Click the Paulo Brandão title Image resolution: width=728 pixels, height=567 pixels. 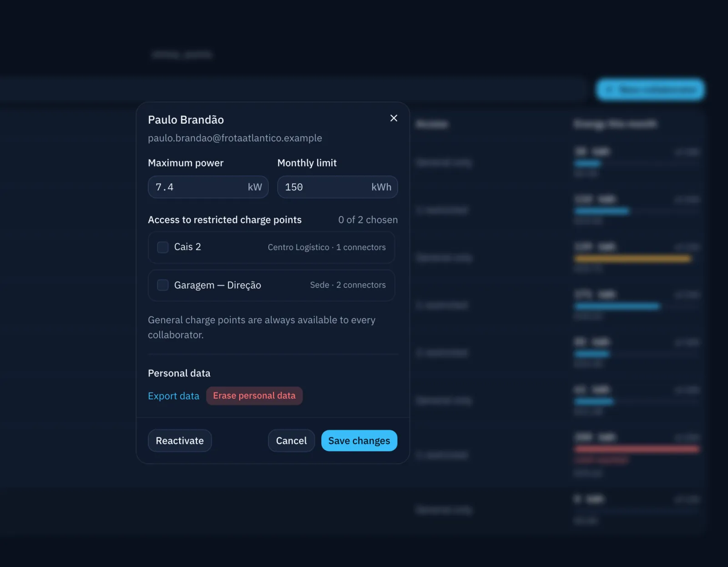click(x=186, y=120)
